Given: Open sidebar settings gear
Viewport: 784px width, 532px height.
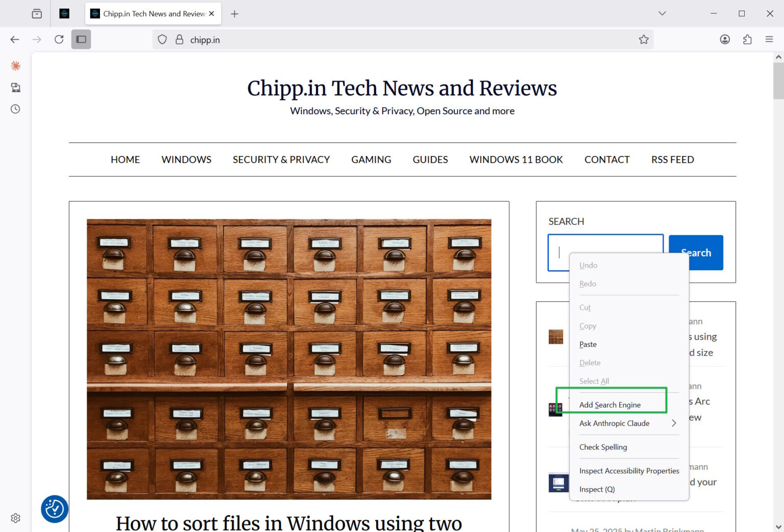Looking at the screenshot, I should click(x=16, y=518).
